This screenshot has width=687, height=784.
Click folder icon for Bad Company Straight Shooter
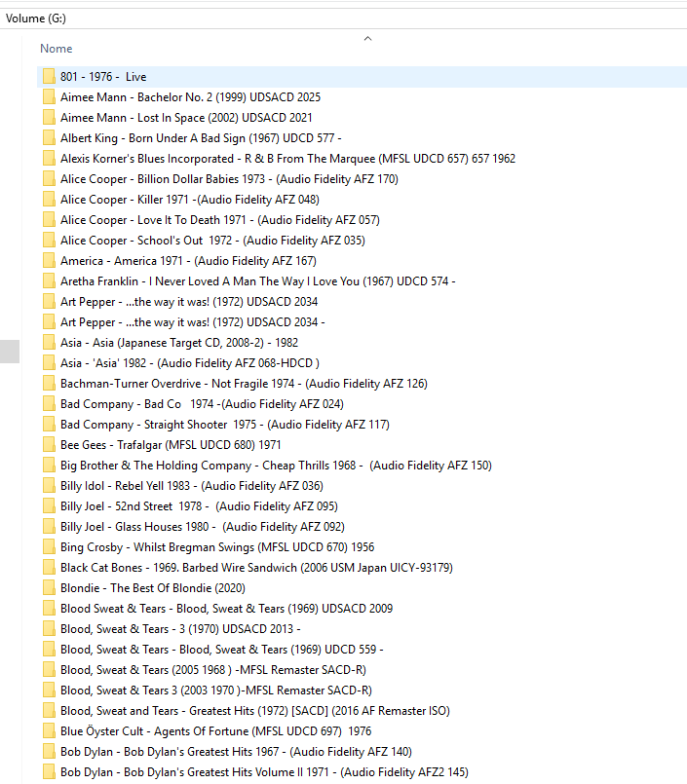tap(49, 425)
